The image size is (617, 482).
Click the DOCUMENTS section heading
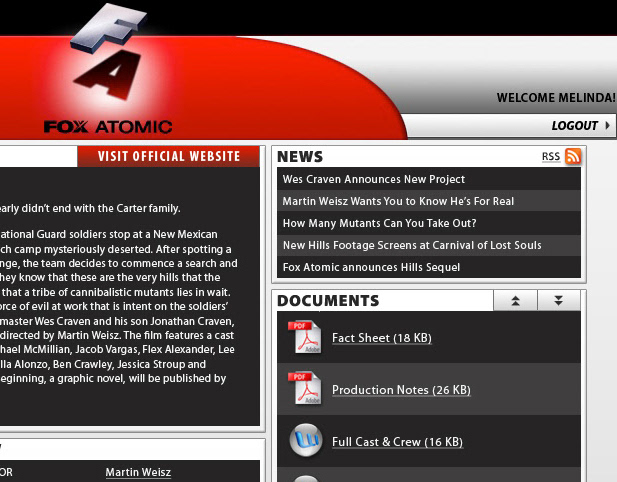328,301
